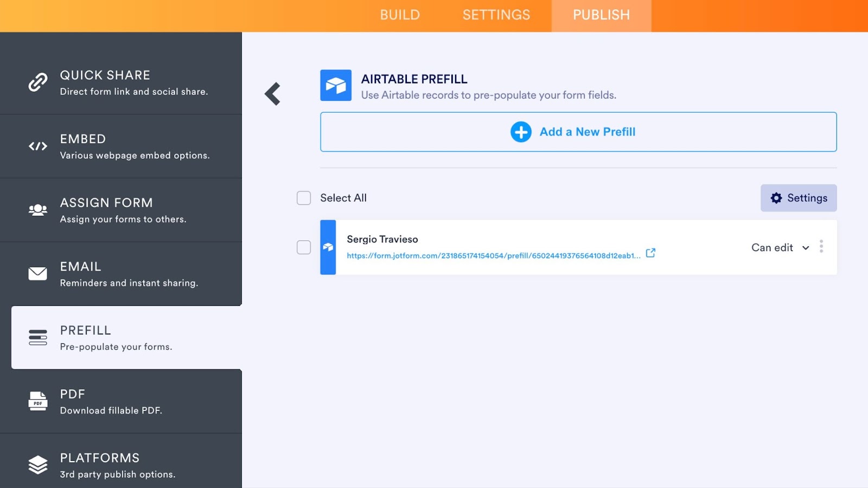
Task: Click the gear icon in the Settings button
Action: [x=776, y=198]
